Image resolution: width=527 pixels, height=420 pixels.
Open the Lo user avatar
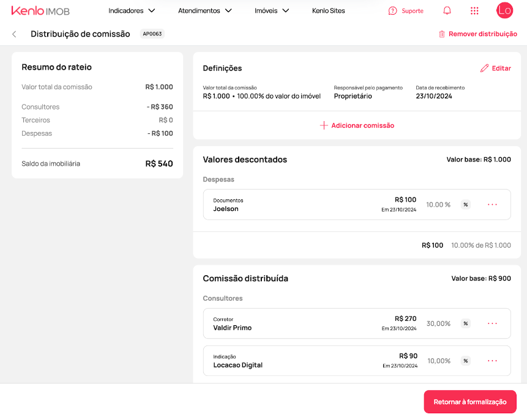click(x=504, y=10)
